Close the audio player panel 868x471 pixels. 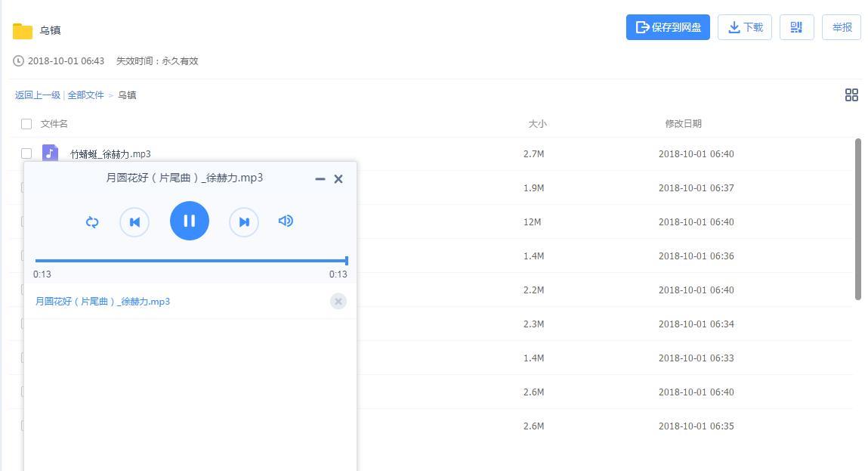338,179
